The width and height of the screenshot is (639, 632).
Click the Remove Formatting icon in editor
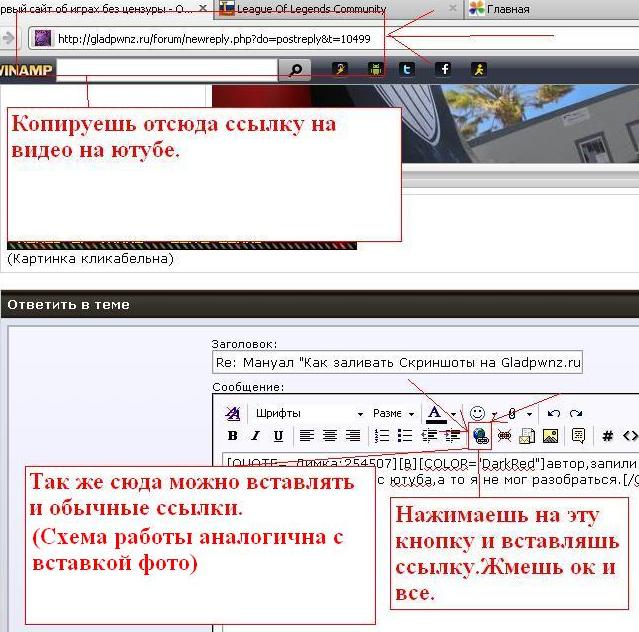(233, 414)
